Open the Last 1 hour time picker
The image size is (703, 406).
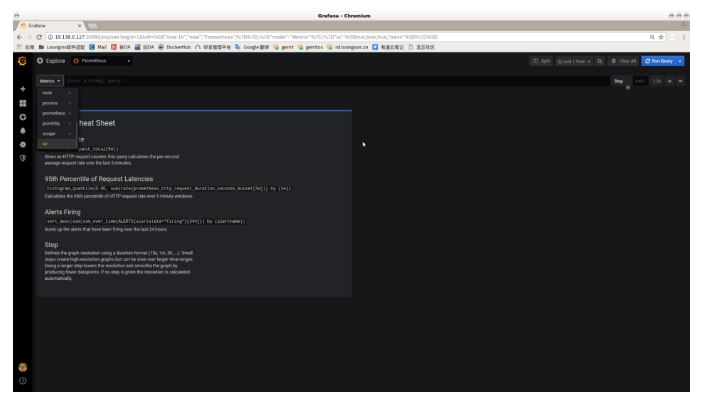click(x=574, y=61)
